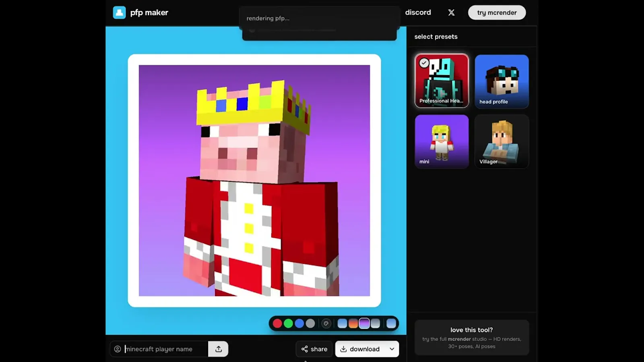The height and width of the screenshot is (362, 644).
Task: Select the orange gradient swatch
Action: (x=353, y=323)
